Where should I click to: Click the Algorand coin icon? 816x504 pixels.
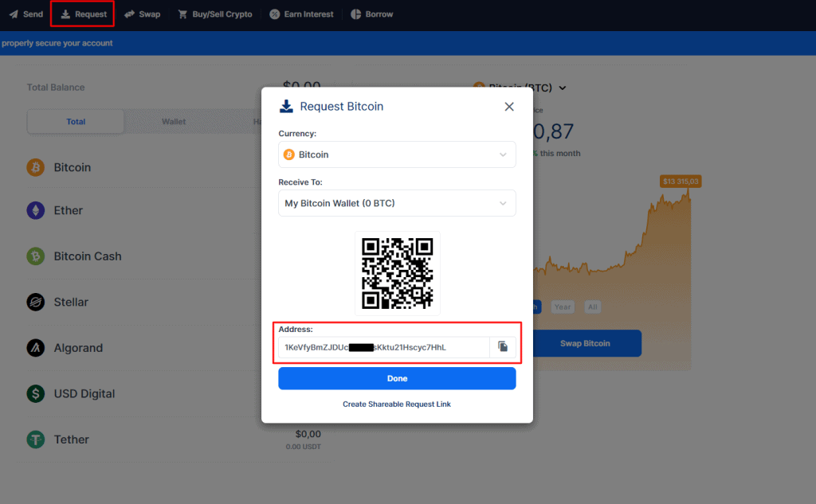(35, 348)
